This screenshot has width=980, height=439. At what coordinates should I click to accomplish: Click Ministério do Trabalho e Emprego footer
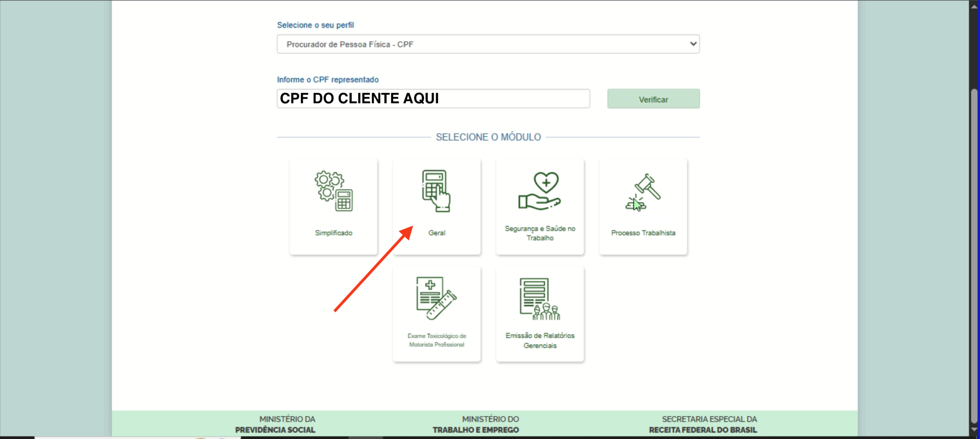(x=476, y=424)
